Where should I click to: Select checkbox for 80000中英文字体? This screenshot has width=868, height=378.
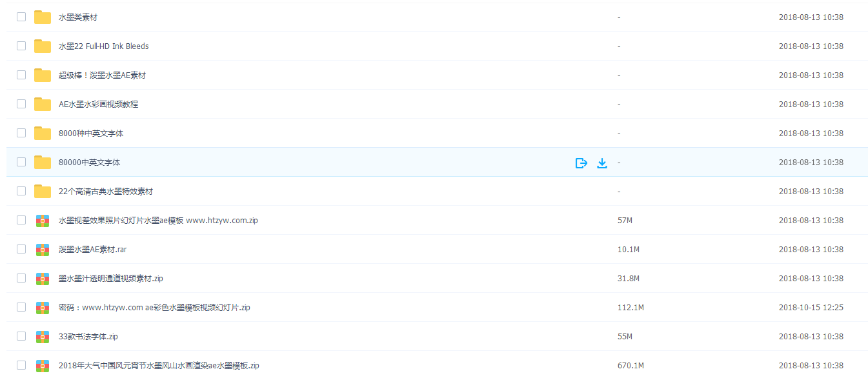point(21,162)
